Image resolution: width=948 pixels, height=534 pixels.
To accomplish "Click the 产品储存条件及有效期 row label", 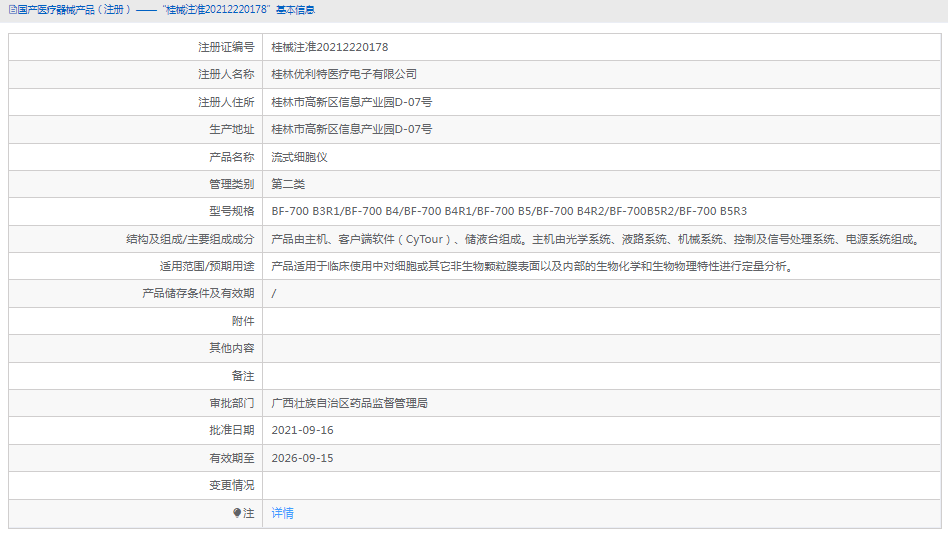I will tap(198, 294).
